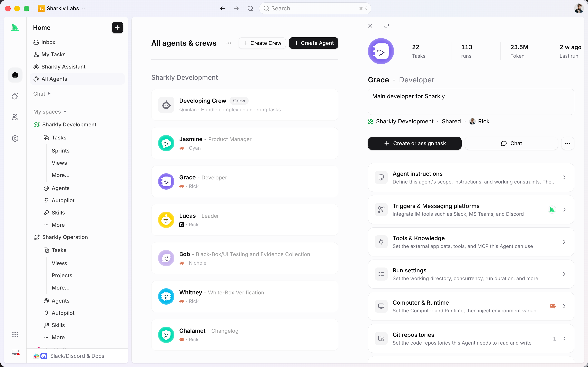Open the members icon in left rail
Viewport: 588px width, 367px height.
15,117
